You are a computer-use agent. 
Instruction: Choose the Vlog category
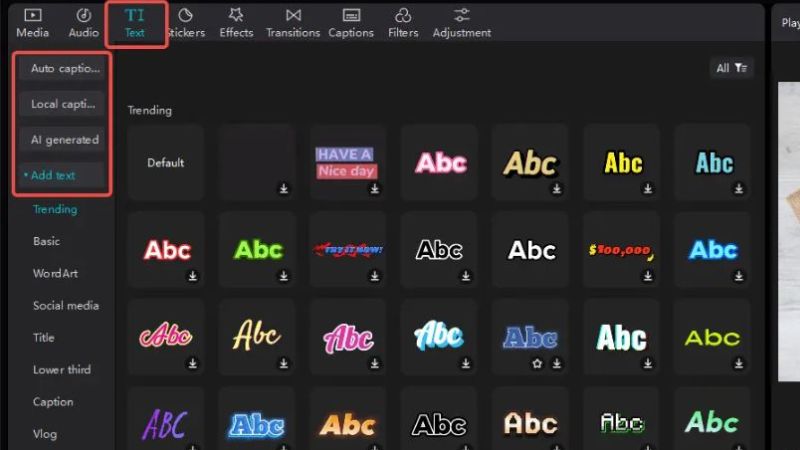[x=45, y=434]
